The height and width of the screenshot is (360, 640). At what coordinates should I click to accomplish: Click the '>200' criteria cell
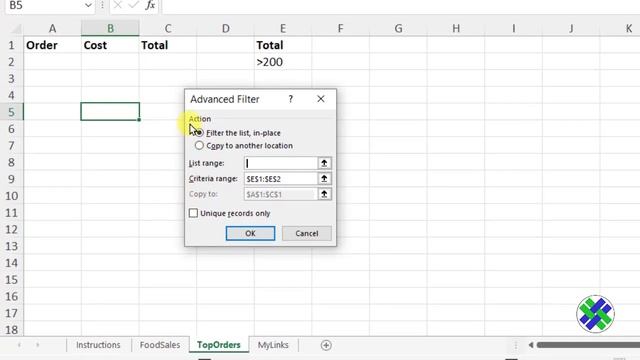283,62
